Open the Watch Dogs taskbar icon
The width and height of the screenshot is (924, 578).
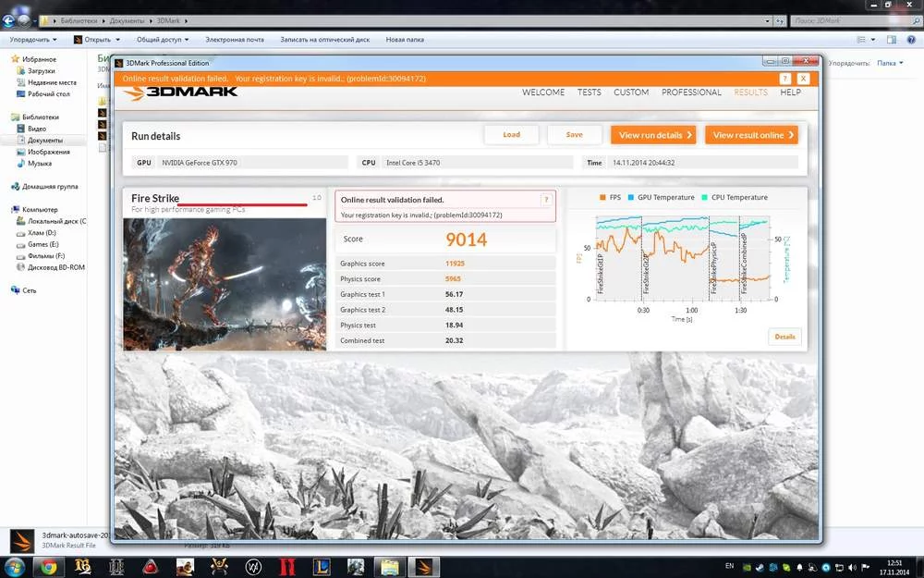coord(254,568)
